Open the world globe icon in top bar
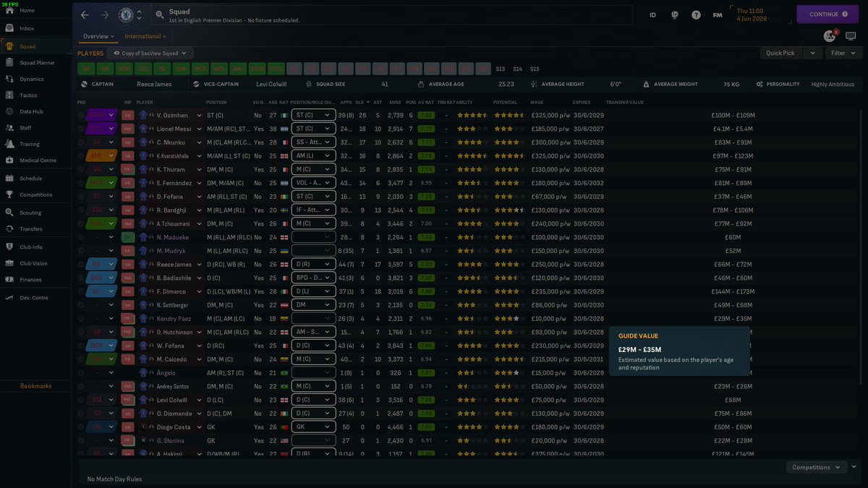This screenshot has height=488, width=868. click(x=675, y=14)
